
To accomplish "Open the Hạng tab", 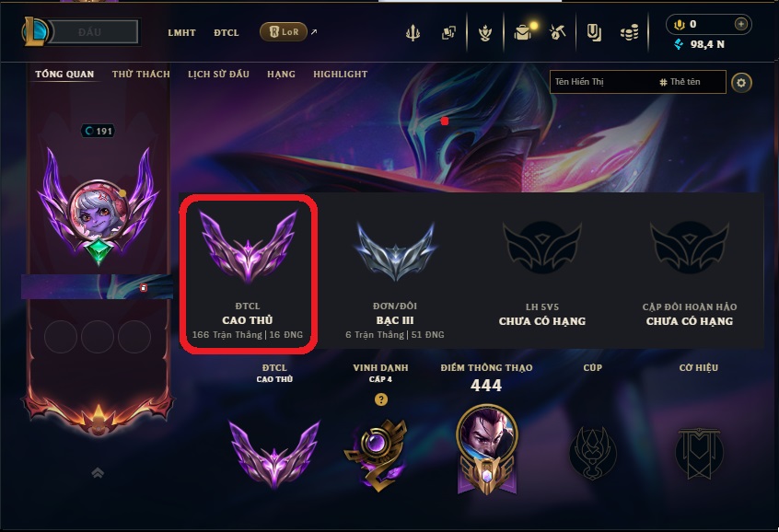I will pyautogui.click(x=281, y=74).
